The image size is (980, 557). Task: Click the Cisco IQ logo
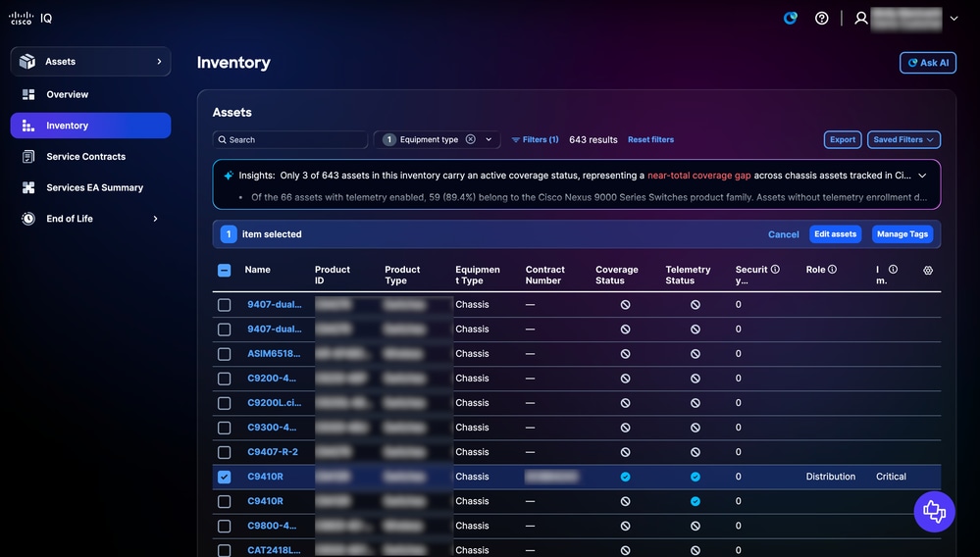coord(30,18)
